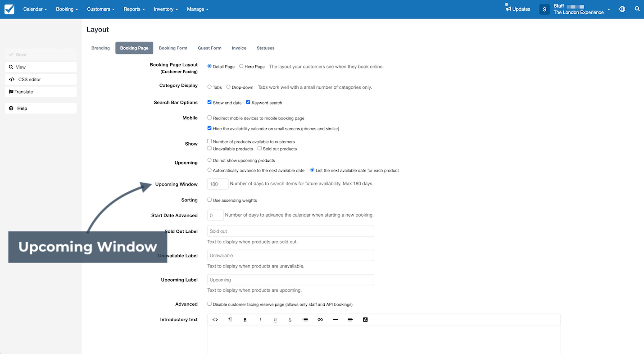Open the search magnifier in top bar
Image resolution: width=644 pixels, height=354 pixels.
pyautogui.click(x=637, y=9)
